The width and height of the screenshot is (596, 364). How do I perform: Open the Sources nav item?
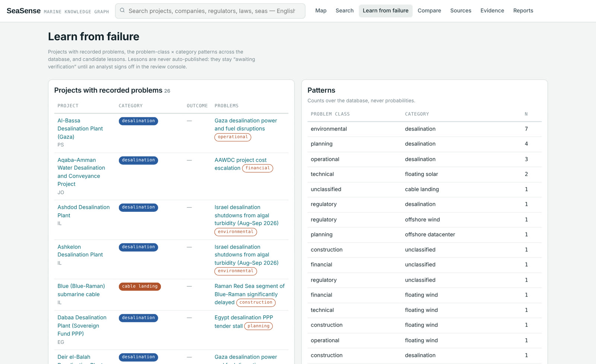point(461,10)
